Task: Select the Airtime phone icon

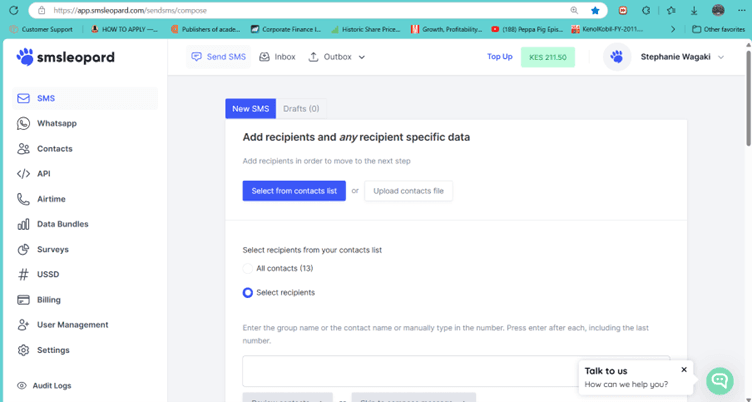Action: pyautogui.click(x=23, y=199)
